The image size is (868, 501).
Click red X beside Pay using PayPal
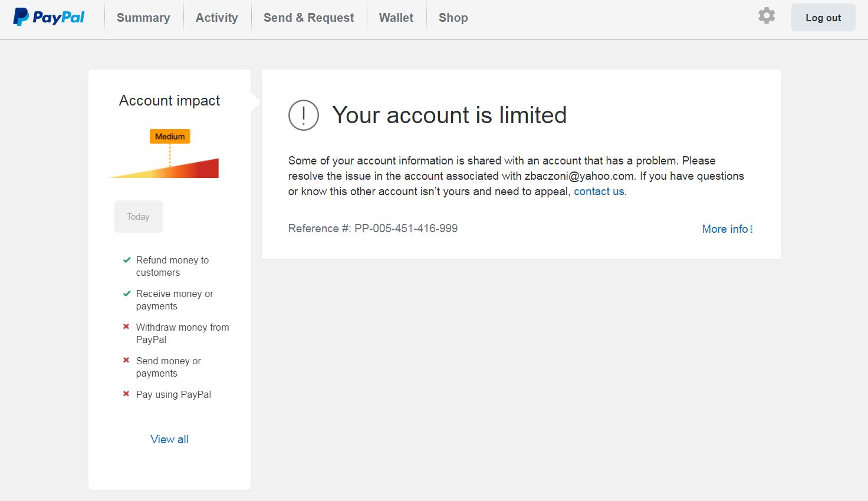[x=126, y=394]
